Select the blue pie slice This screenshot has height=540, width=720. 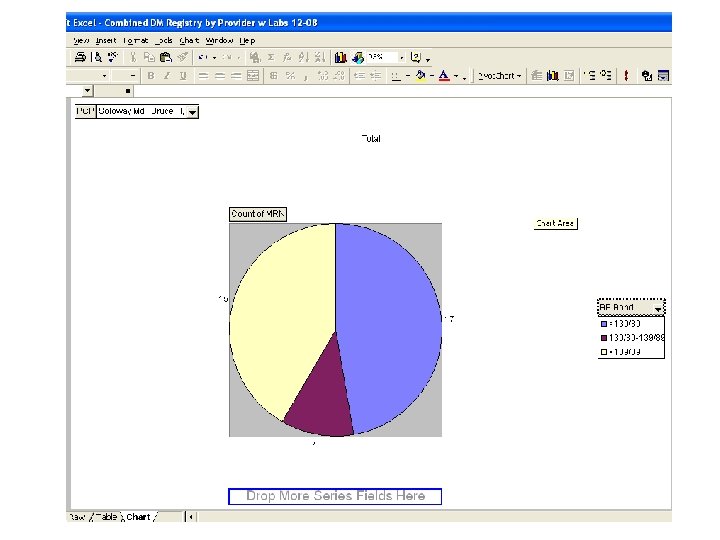pos(390,321)
